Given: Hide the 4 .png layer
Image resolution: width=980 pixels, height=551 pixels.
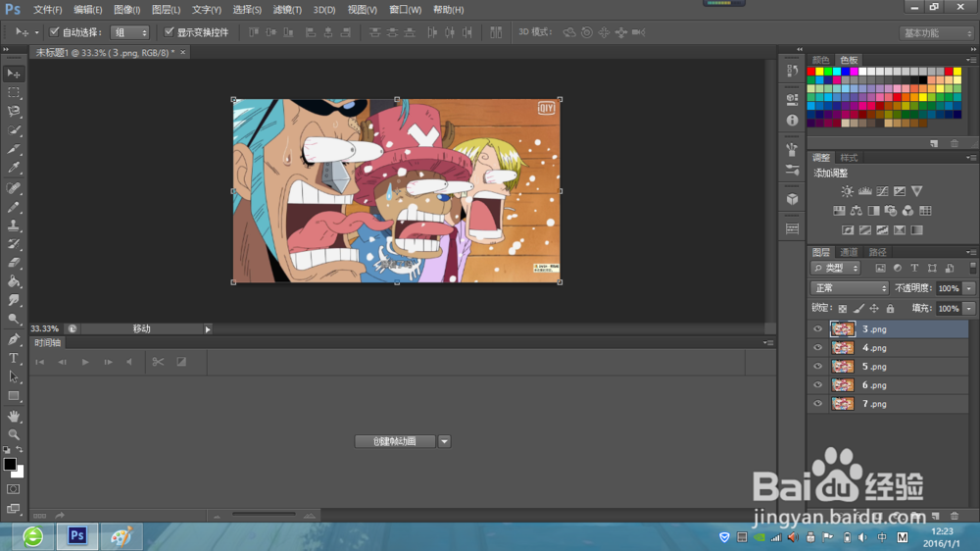Looking at the screenshot, I should pos(817,348).
